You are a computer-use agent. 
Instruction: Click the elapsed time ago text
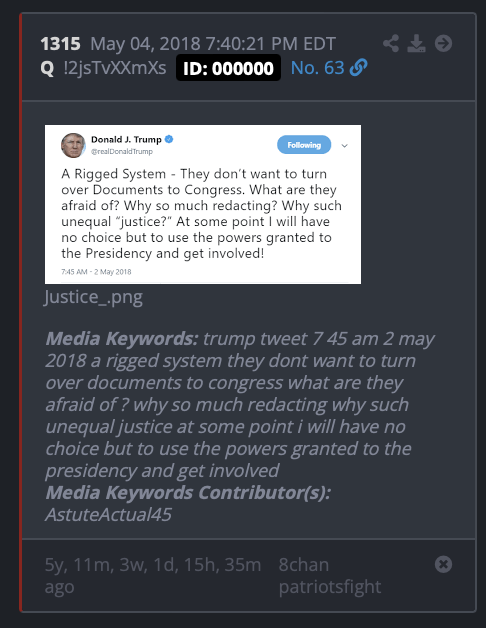[x=153, y=576]
